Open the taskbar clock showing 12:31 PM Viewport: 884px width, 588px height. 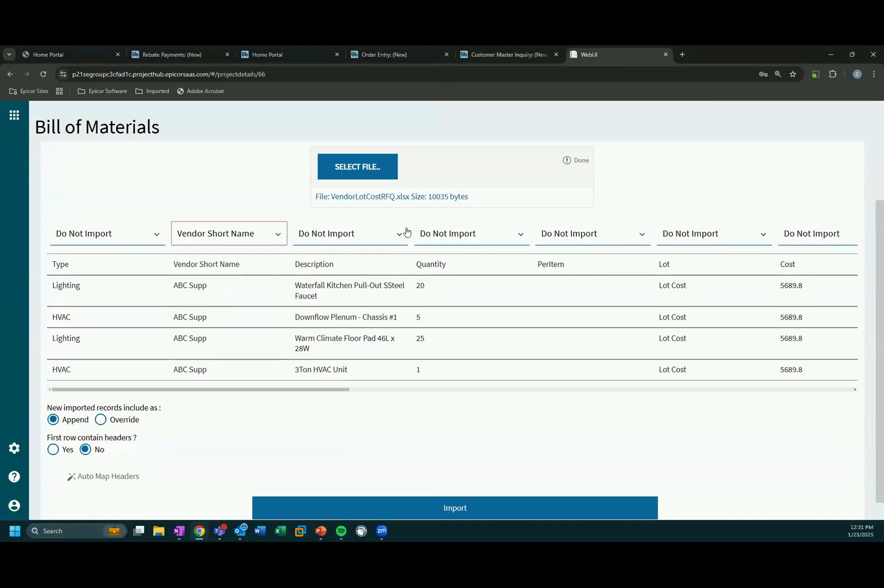coord(861,531)
